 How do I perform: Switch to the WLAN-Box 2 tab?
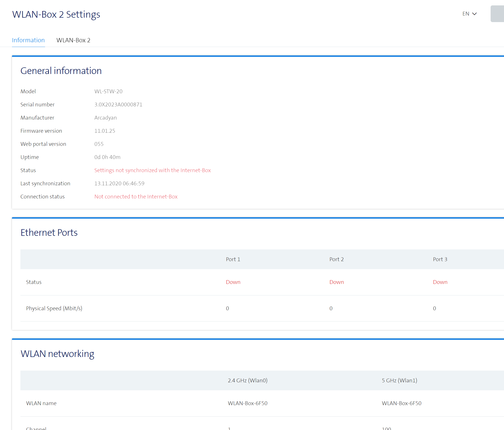(73, 40)
